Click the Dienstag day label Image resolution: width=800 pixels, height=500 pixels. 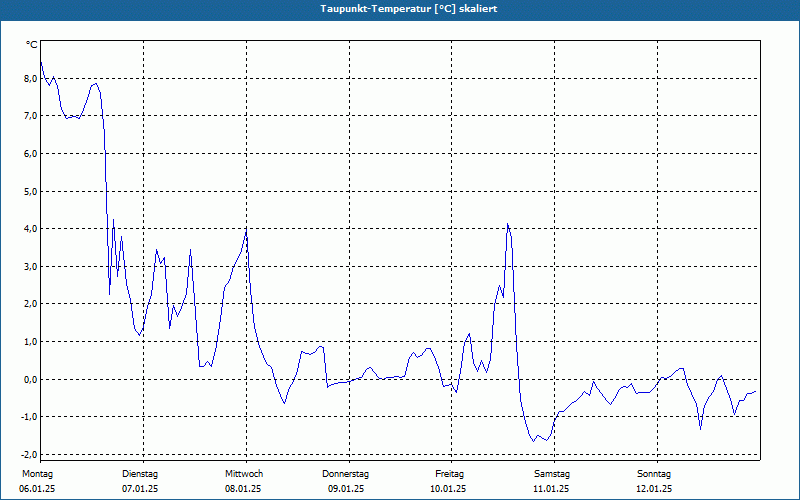pyautogui.click(x=140, y=474)
